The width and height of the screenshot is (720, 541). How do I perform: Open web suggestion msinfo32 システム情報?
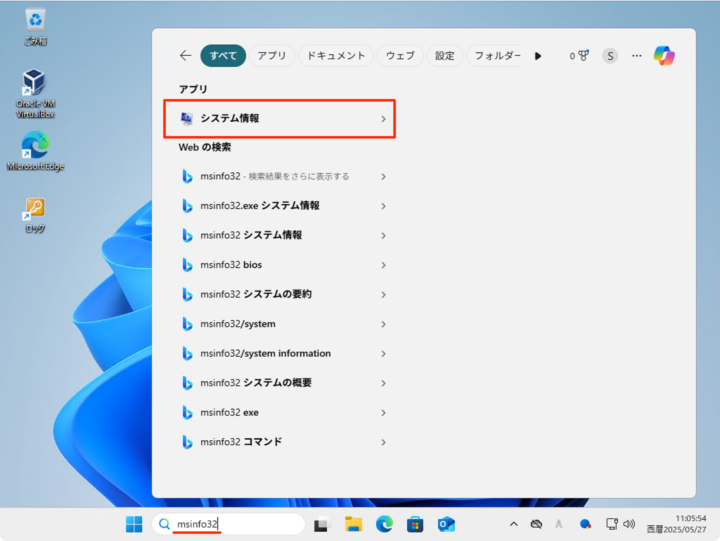(279, 235)
